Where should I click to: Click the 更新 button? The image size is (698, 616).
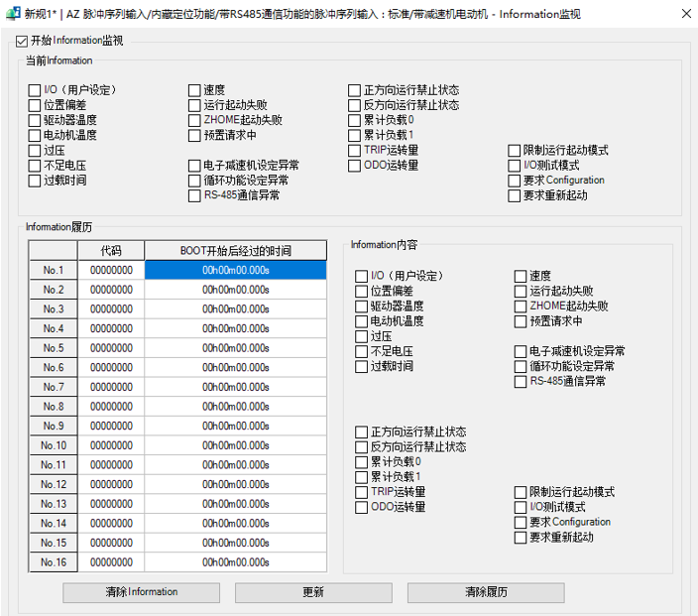coord(312,592)
